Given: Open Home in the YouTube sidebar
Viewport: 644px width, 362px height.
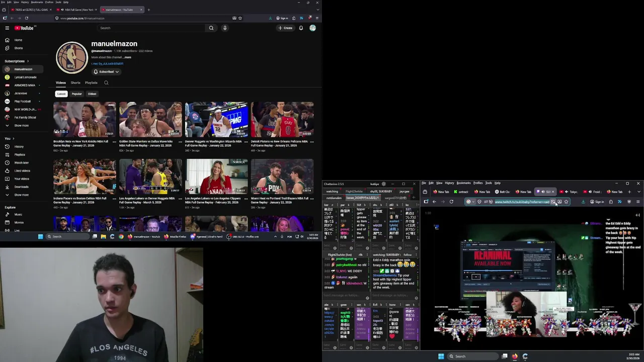Looking at the screenshot, I should click(18, 40).
